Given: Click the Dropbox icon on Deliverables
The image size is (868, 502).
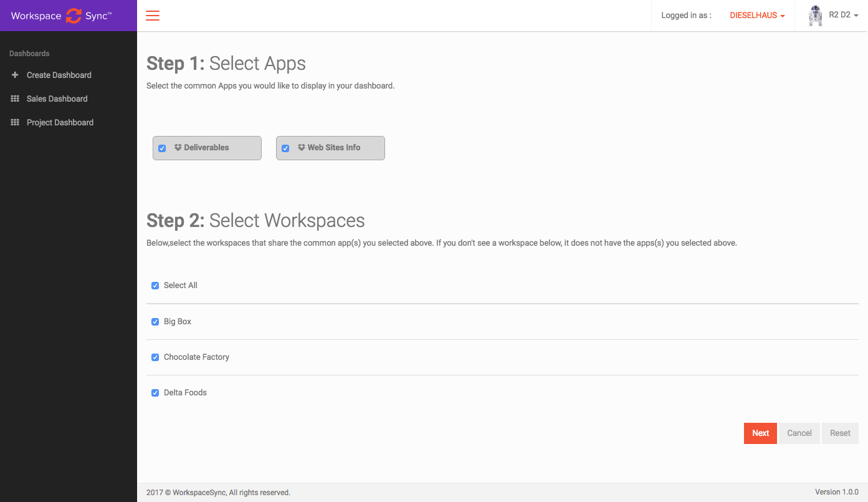Looking at the screenshot, I should click(x=178, y=148).
